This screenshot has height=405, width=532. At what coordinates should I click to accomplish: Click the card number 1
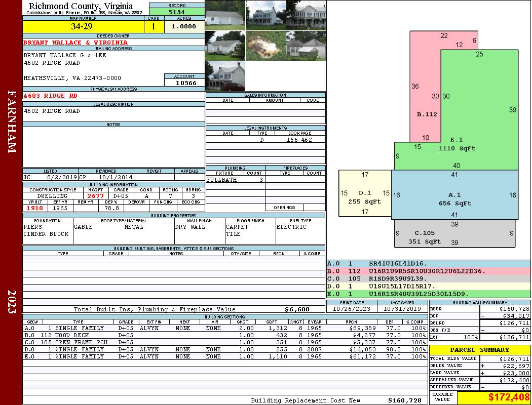[x=154, y=26]
